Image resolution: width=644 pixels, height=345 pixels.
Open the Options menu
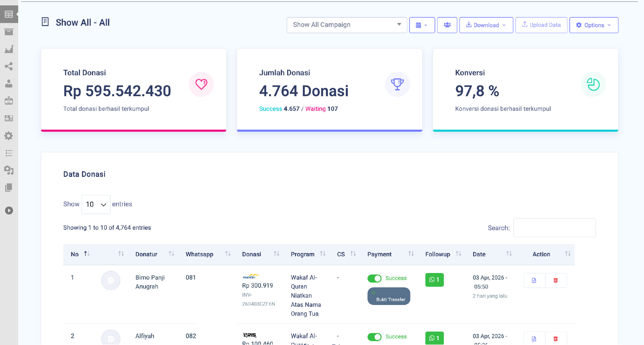tap(594, 25)
